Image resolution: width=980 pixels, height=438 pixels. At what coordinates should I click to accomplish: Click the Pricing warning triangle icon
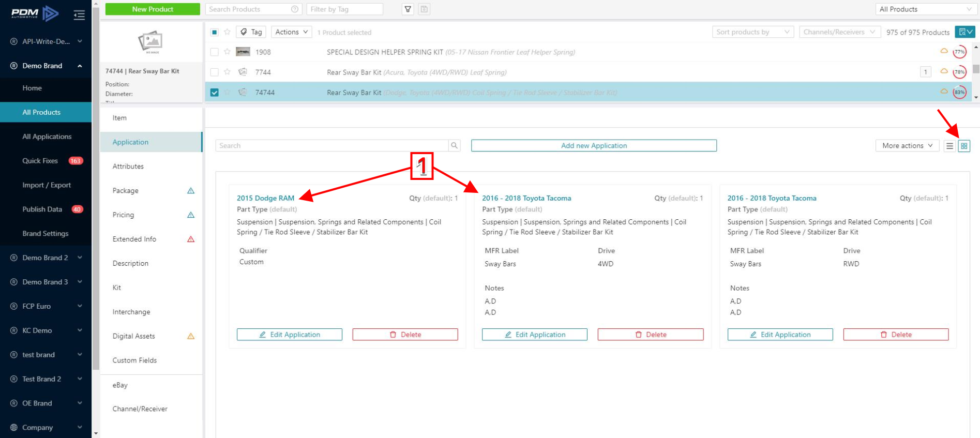[191, 215]
